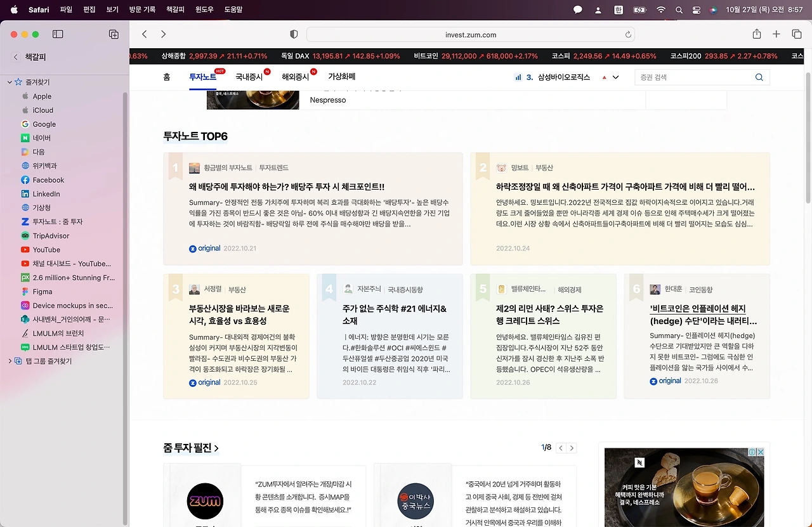
Task: Open Safari 편집 menu
Action: (x=89, y=10)
